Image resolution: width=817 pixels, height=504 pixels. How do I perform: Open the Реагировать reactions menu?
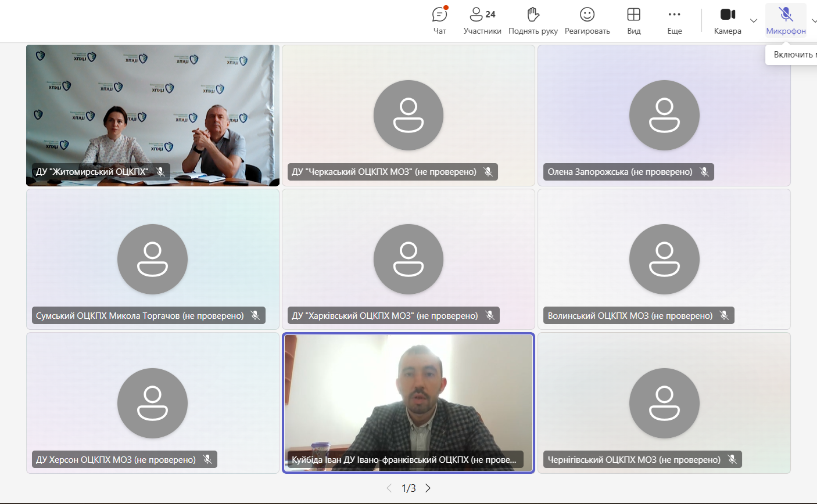587,21
